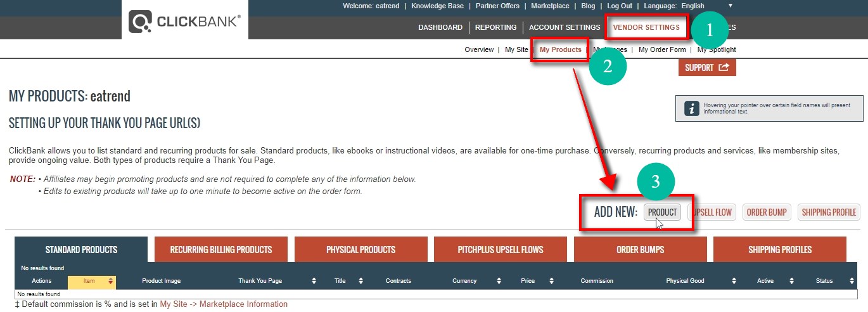Image resolution: width=868 pixels, height=312 pixels.
Task: Click the Status column sort arrow
Action: pyautogui.click(x=851, y=281)
